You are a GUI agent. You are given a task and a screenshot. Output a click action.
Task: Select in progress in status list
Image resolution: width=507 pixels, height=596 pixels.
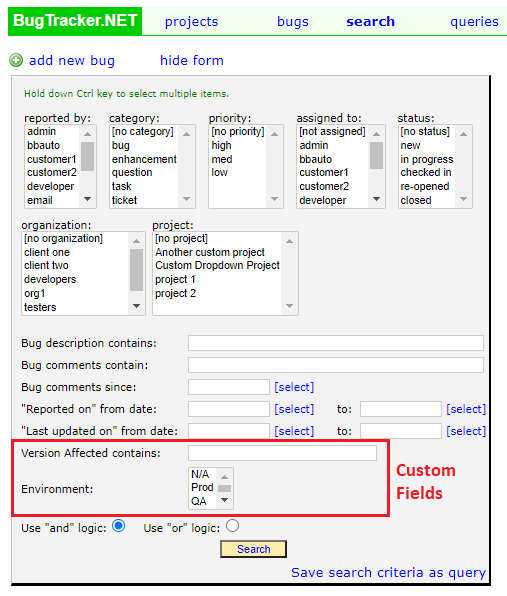coord(427,159)
